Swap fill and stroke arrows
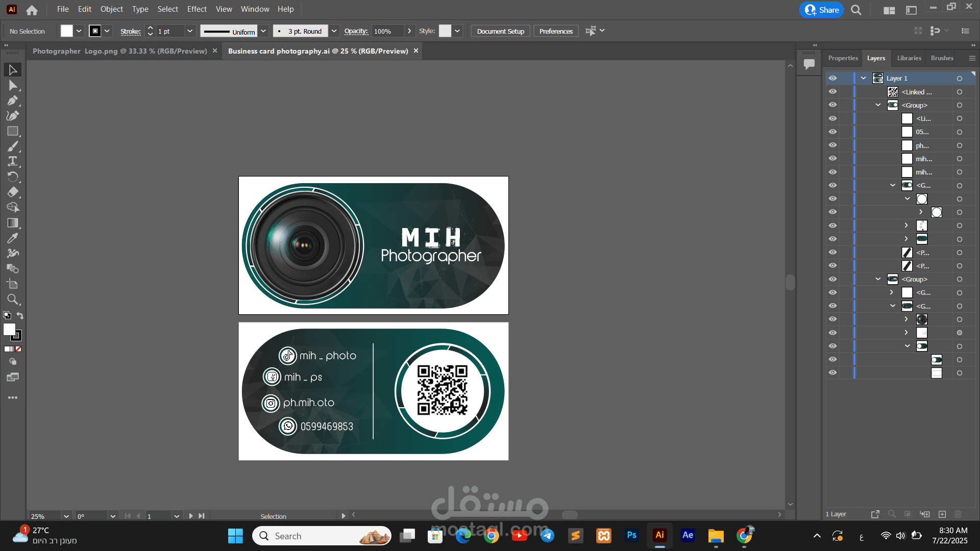 point(20,315)
